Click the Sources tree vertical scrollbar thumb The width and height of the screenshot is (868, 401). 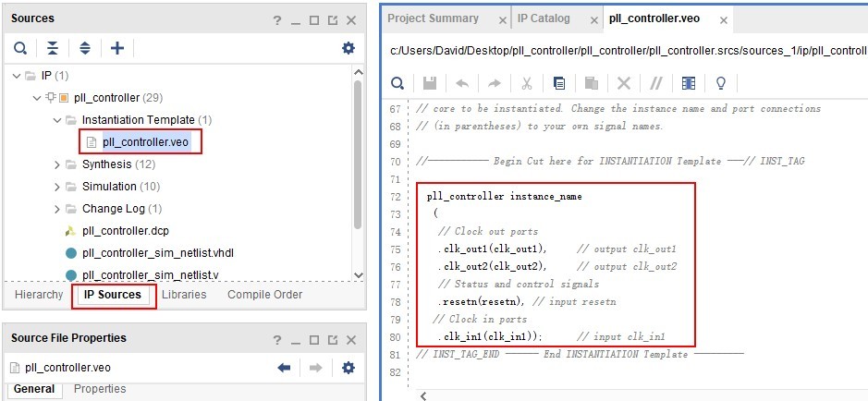pos(358,155)
